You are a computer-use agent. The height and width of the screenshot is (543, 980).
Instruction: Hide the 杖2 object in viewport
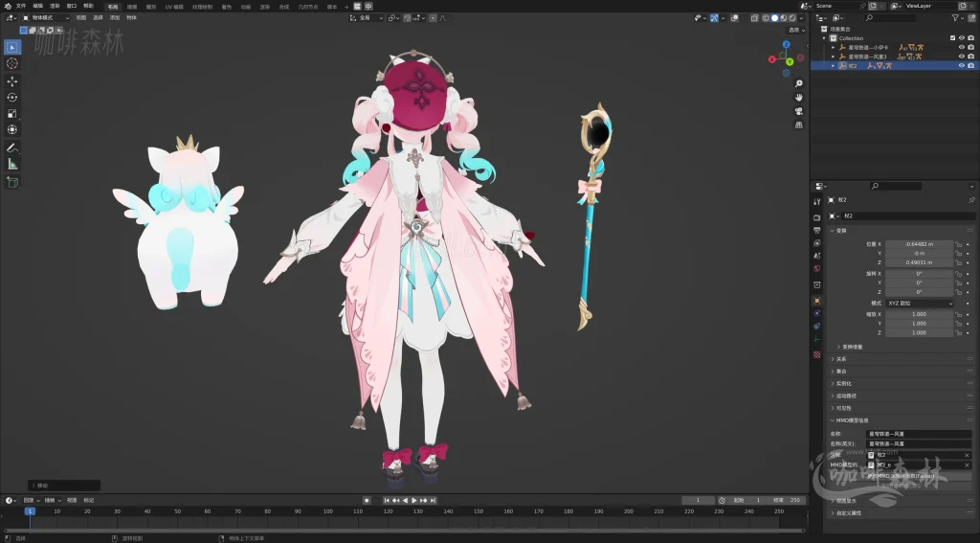tap(962, 66)
